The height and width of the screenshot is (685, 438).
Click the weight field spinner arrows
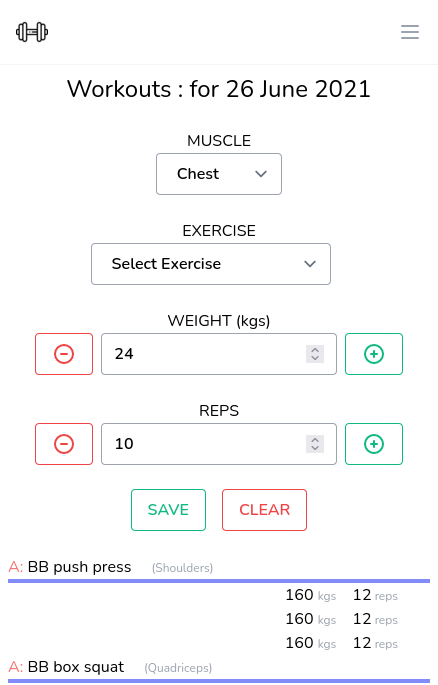click(315, 354)
